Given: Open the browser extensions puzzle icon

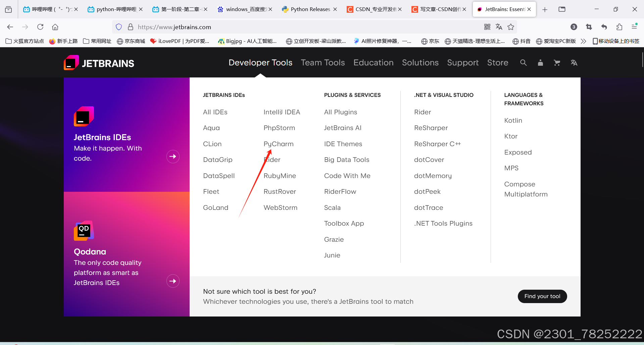Looking at the screenshot, I should (x=619, y=27).
